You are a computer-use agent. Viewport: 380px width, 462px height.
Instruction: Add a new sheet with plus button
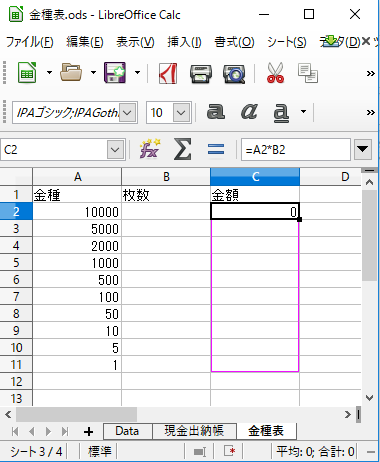(88, 432)
